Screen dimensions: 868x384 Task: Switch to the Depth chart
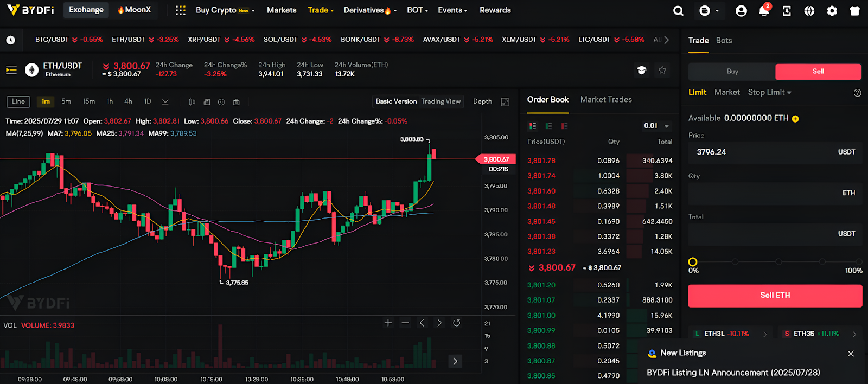[482, 101]
